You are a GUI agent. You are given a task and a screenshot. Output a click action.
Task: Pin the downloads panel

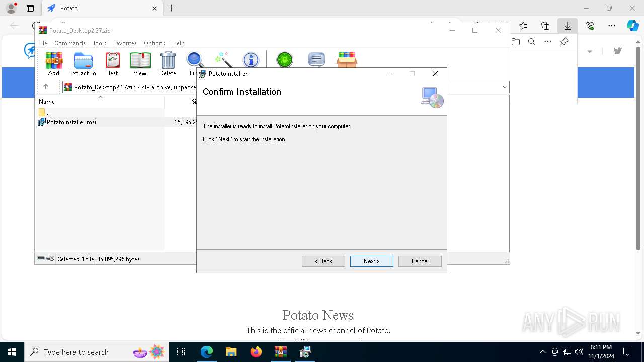[x=565, y=42]
